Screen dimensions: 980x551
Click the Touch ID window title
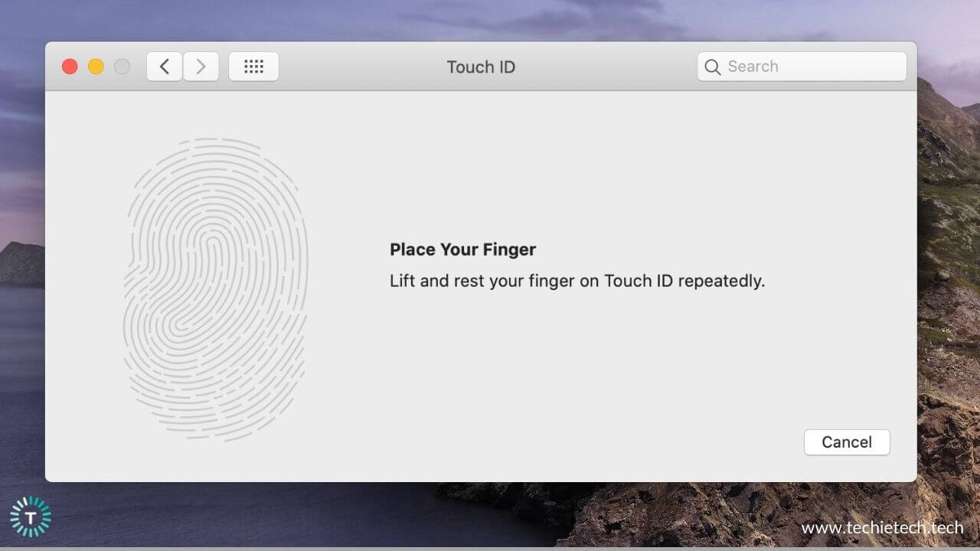point(481,67)
